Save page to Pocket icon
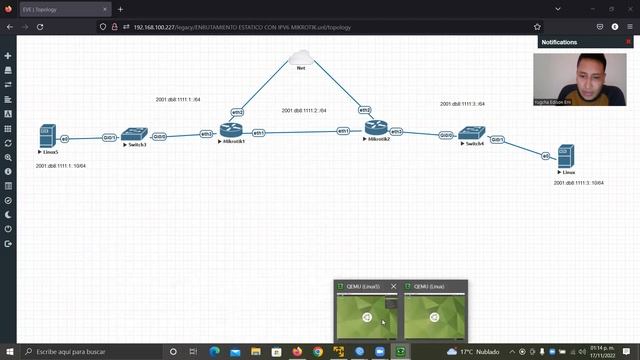 pyautogui.click(x=600, y=27)
